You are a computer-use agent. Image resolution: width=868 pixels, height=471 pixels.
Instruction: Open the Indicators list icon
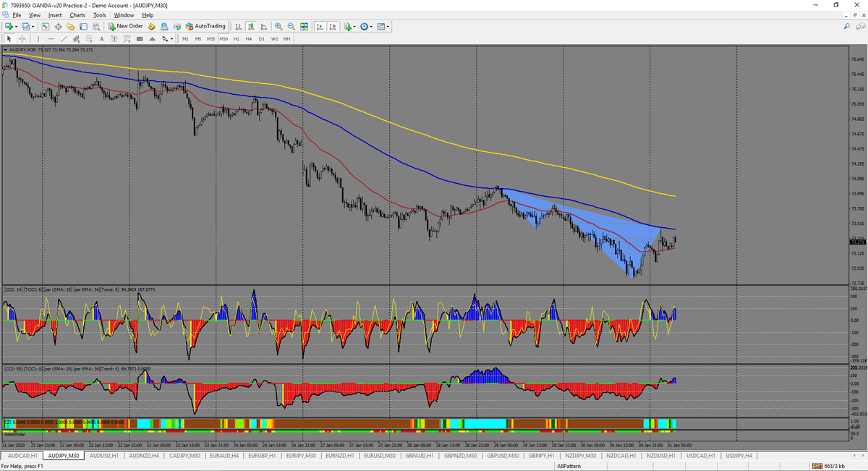click(348, 27)
